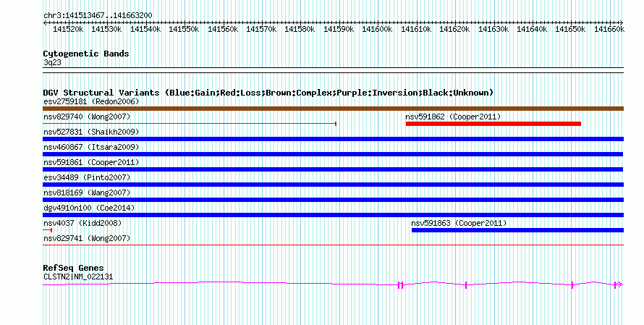Screen dimensions: 644x325
Task: Click the 141600k ruler tick label
Action: [x=377, y=29]
